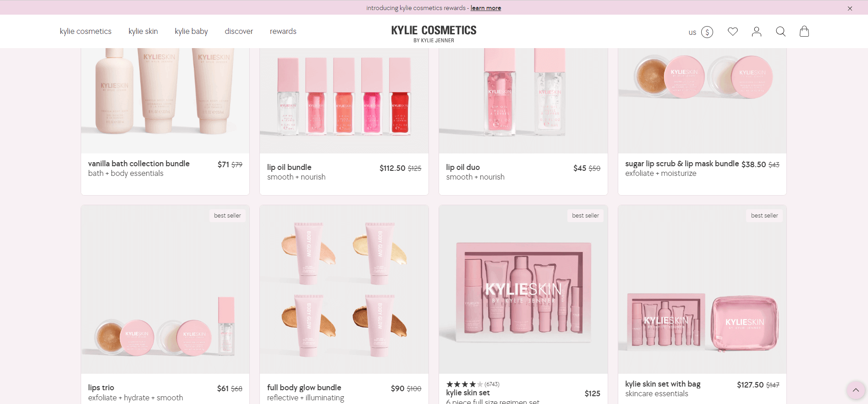The height and width of the screenshot is (404, 868).
Task: Open the search magnifier icon
Action: (780, 31)
